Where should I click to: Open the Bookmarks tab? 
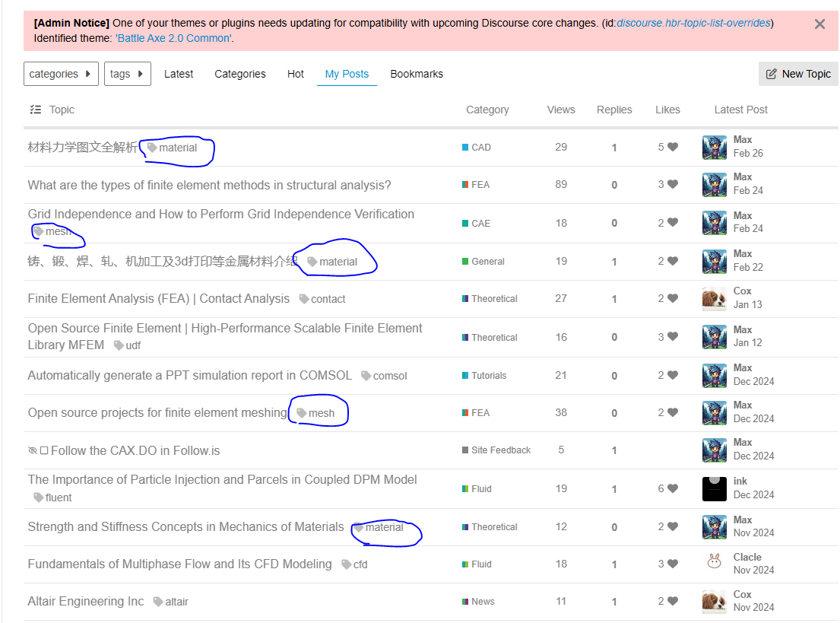(x=417, y=74)
